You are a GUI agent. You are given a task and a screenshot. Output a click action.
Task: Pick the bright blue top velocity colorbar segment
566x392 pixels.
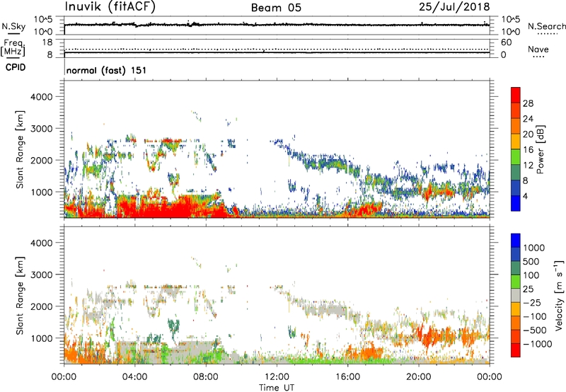click(x=516, y=241)
